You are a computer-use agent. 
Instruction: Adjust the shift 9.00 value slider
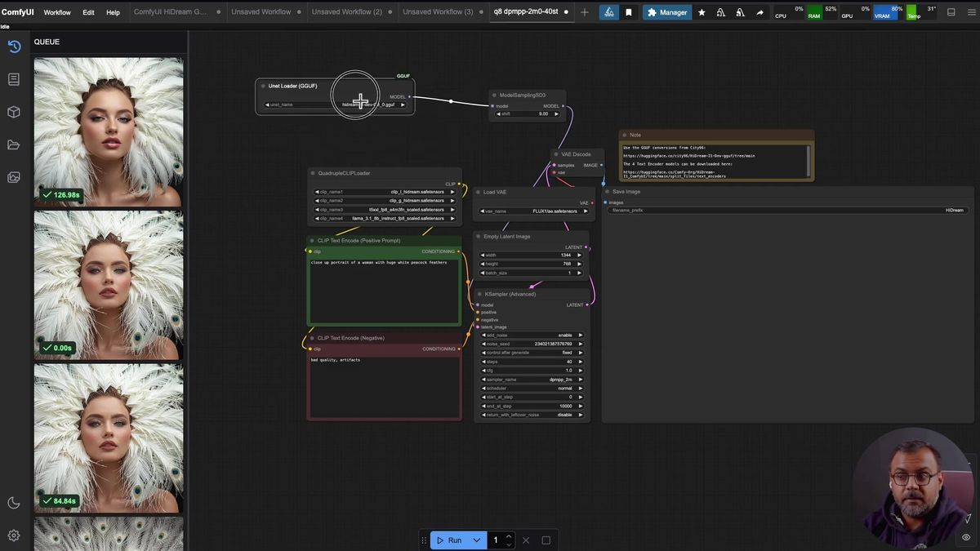tap(527, 114)
